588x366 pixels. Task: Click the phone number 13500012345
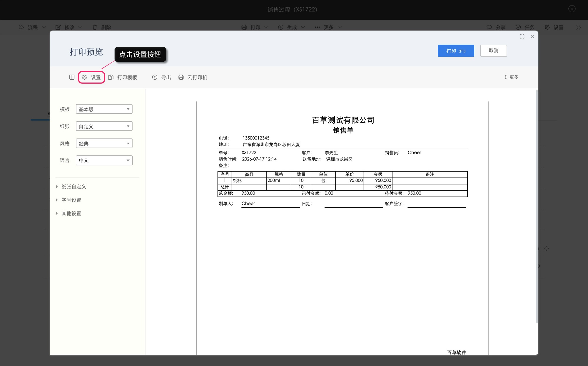coord(256,138)
